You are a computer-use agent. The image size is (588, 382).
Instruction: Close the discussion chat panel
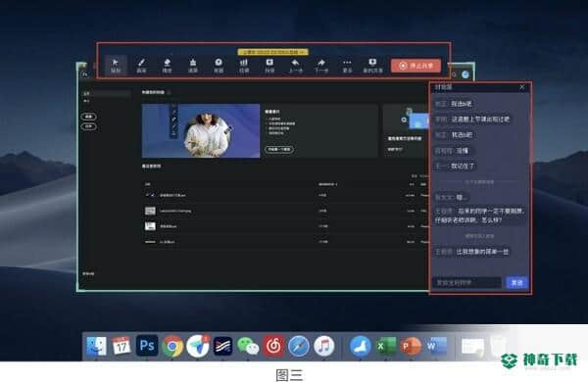[x=522, y=87]
